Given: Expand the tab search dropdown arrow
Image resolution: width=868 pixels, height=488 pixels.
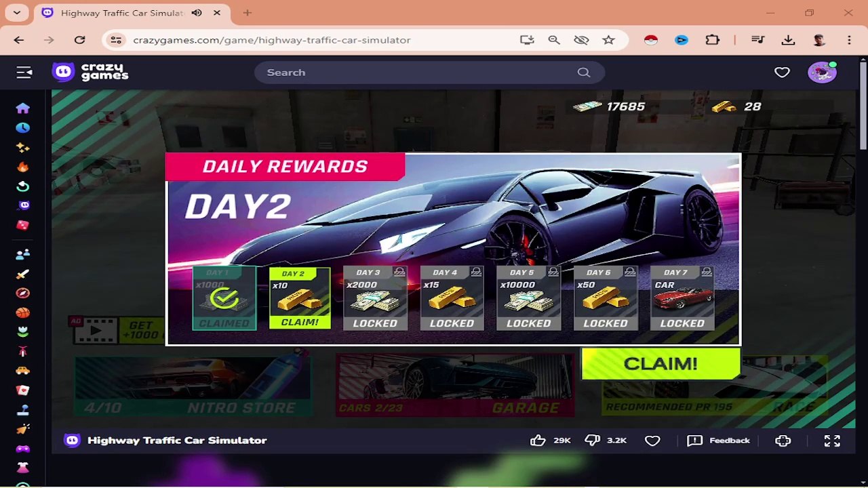Looking at the screenshot, I should [x=16, y=13].
